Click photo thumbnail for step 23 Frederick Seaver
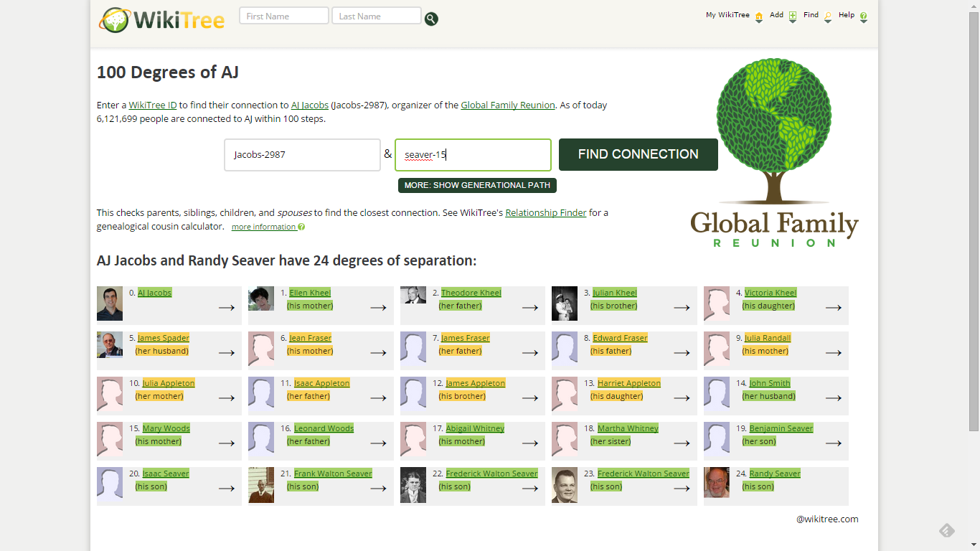Viewport: 980px width, 551px height. click(565, 485)
